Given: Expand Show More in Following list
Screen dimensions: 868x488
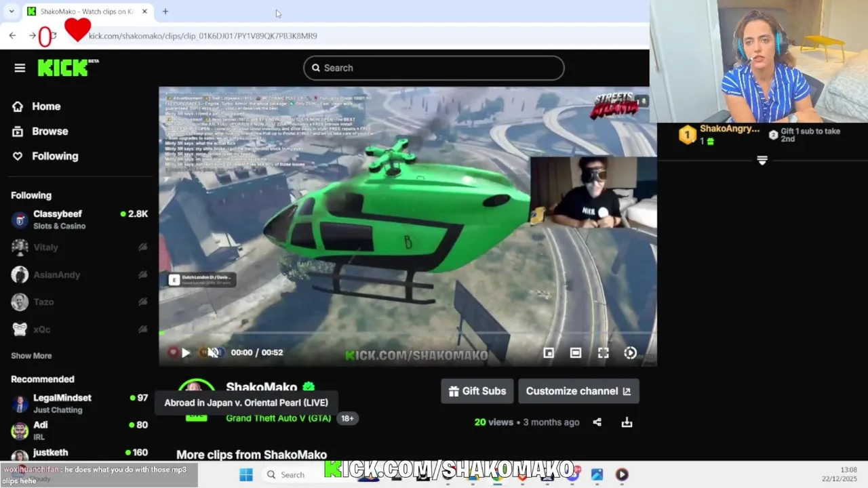Looking at the screenshot, I should click(31, 356).
